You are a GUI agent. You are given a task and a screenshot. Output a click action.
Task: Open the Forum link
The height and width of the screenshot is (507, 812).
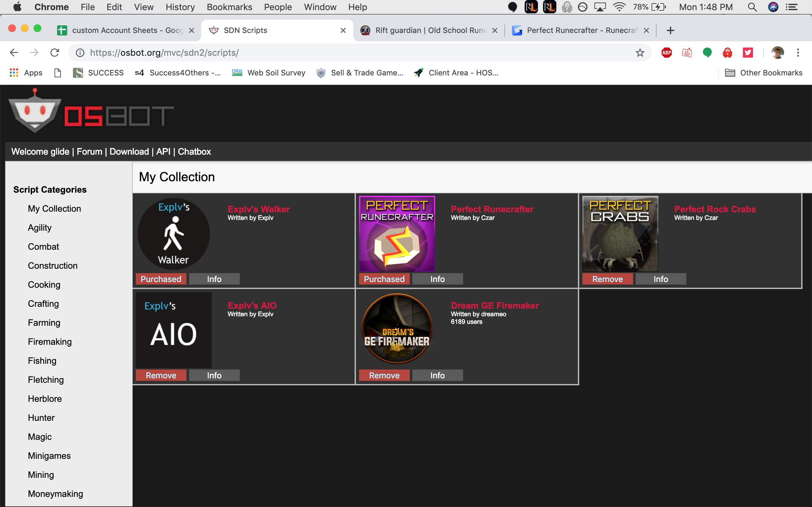pos(89,151)
